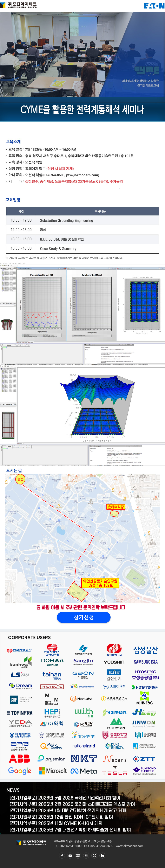
Task: Click the Naver blog icon in the footer
Action: (x=78, y=855)
